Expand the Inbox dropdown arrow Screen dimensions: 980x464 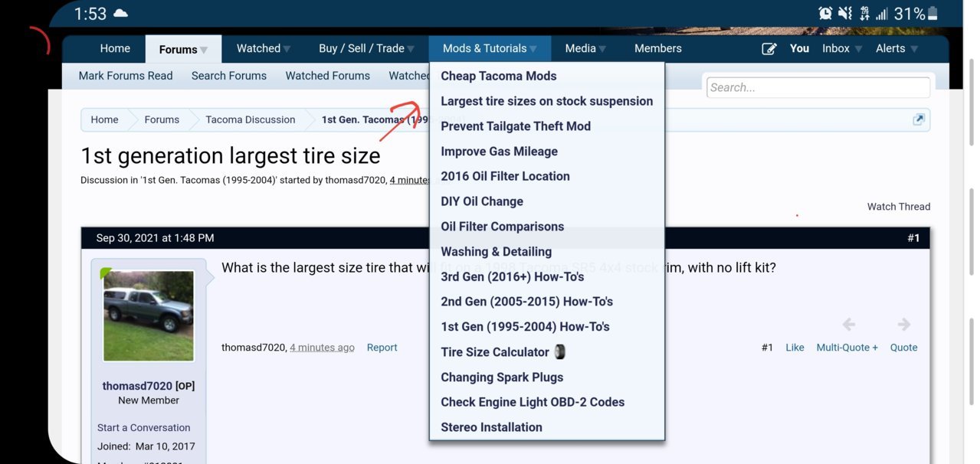click(859, 49)
